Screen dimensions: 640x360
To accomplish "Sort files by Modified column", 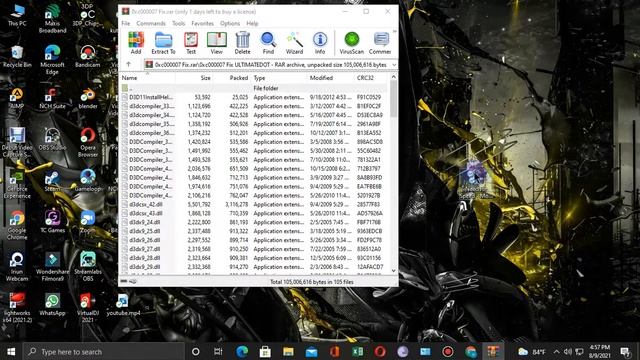I will pos(331,78).
